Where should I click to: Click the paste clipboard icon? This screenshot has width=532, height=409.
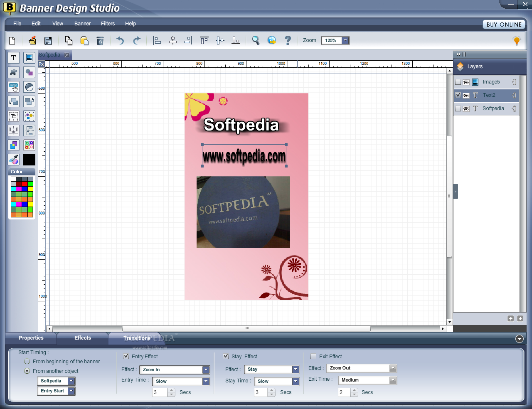(x=84, y=40)
